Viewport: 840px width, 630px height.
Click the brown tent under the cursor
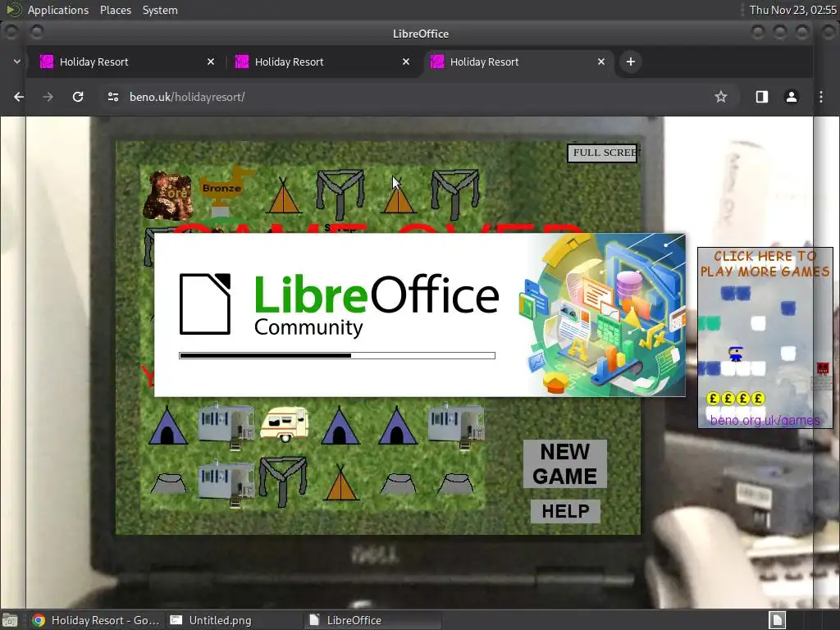coord(398,195)
